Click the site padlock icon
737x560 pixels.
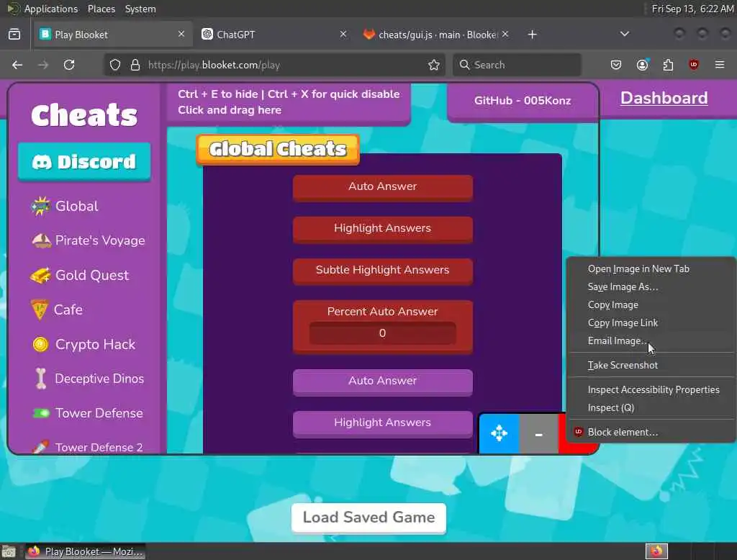135,65
